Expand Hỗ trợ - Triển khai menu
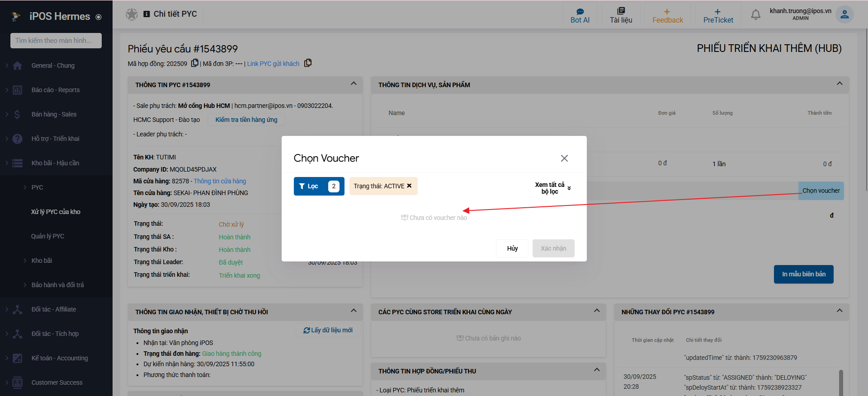This screenshot has height=396, width=868. click(56, 139)
